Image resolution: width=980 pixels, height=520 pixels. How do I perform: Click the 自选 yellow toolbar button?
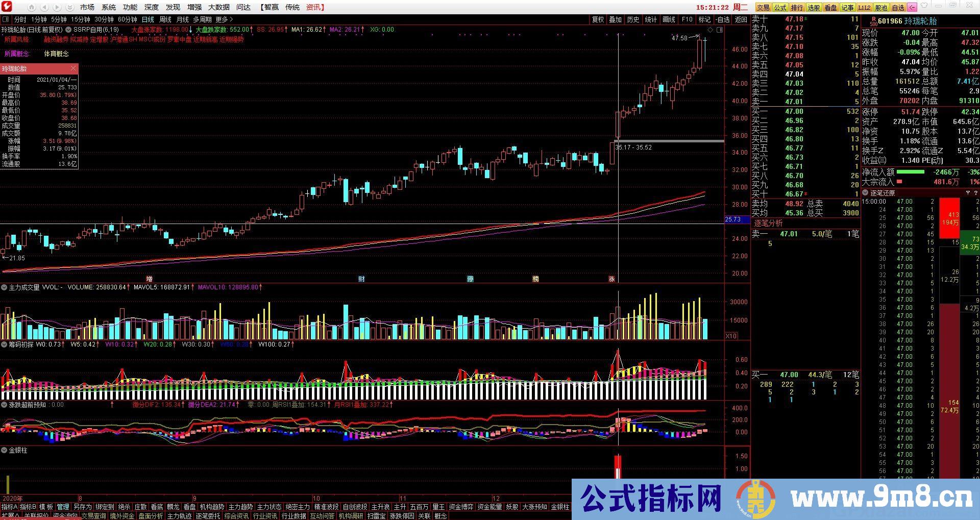click(x=898, y=8)
